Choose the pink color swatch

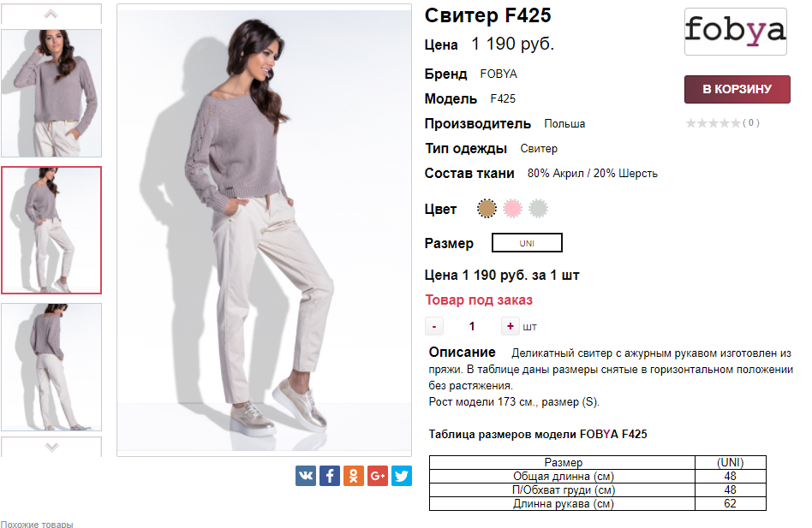click(x=513, y=209)
